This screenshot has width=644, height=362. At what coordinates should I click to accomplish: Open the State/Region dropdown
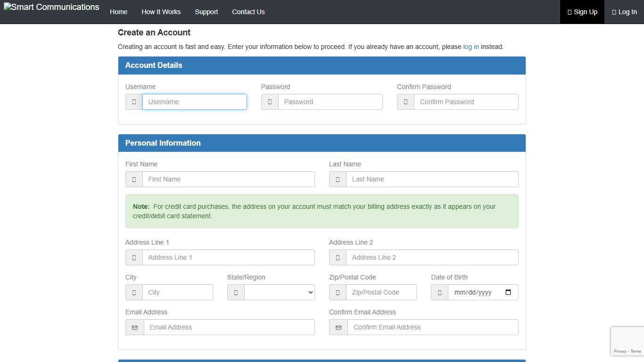tap(279, 292)
